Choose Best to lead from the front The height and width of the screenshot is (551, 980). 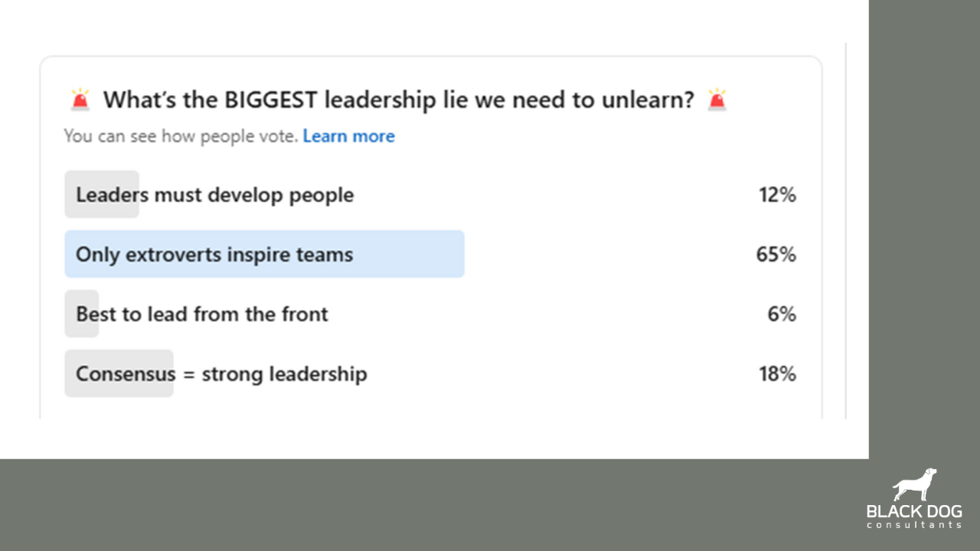click(202, 314)
